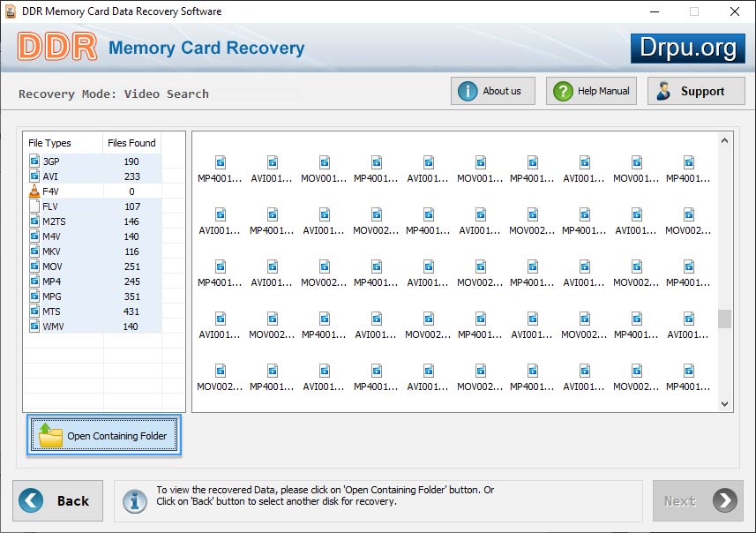Select the 233 count for AVI
The height and width of the screenshot is (533, 756).
[131, 176]
